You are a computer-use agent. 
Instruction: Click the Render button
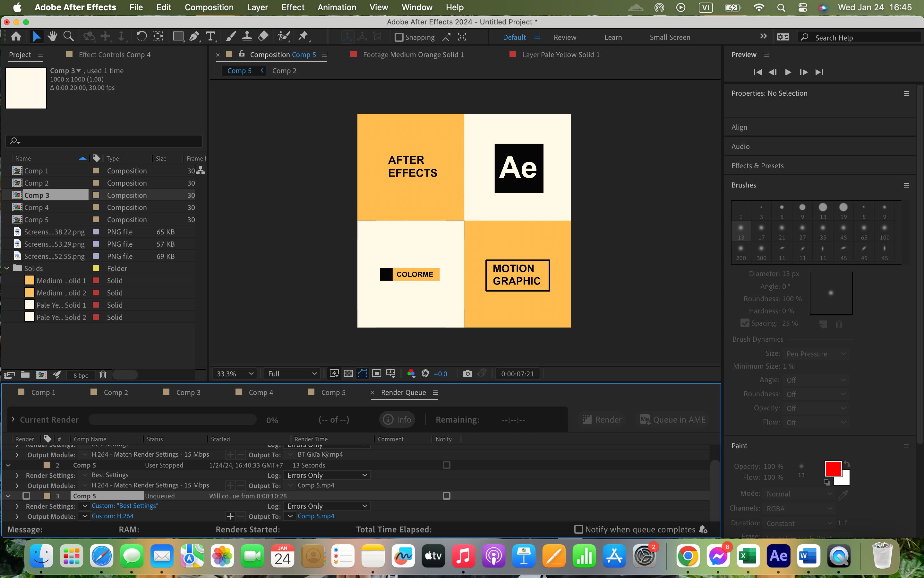pyautogui.click(x=602, y=419)
